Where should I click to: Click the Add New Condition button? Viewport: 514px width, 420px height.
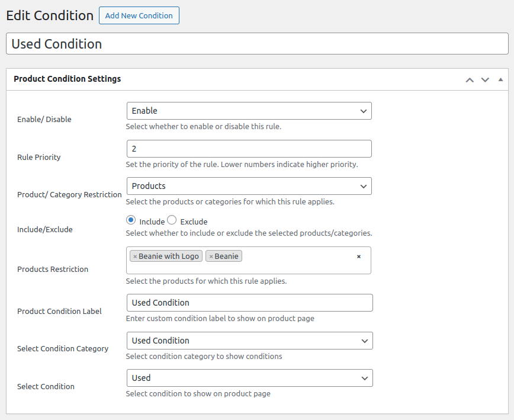coord(139,15)
